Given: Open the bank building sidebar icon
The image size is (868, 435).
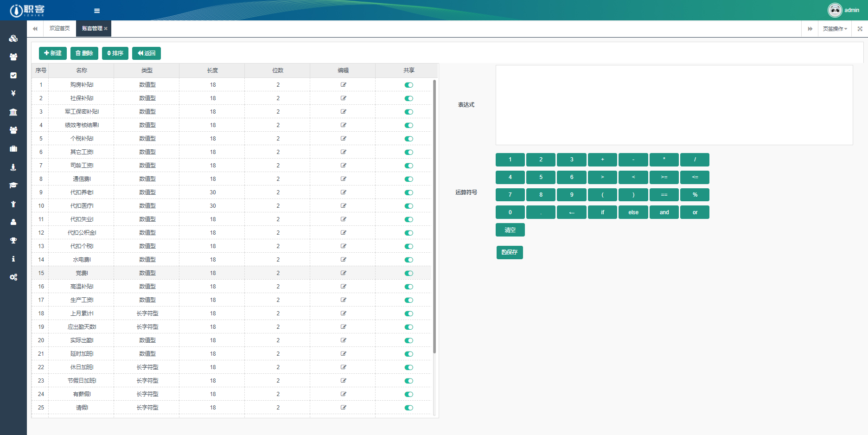Looking at the screenshot, I should coord(13,112).
